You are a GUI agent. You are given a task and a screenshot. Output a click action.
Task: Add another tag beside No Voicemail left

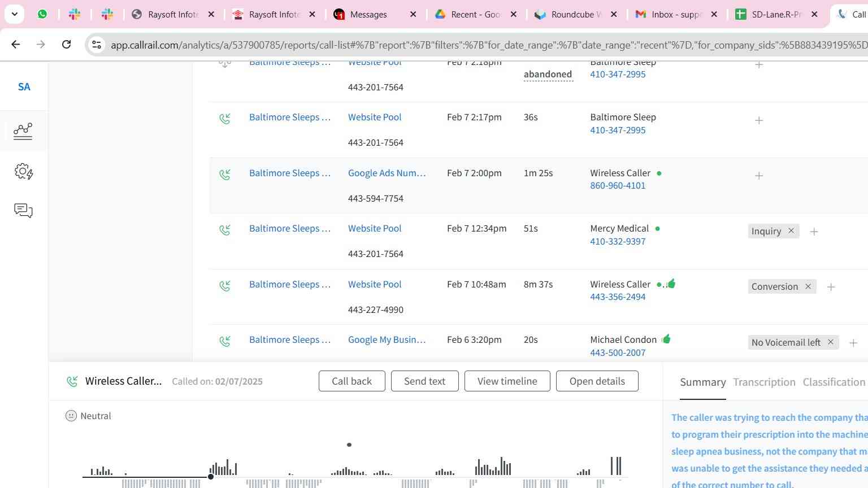pyautogui.click(x=853, y=343)
